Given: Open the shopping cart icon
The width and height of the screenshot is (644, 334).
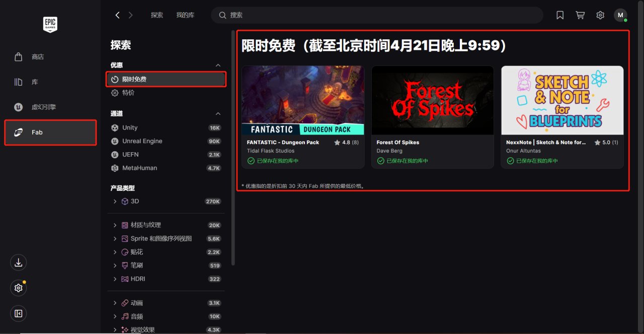Looking at the screenshot, I should click(x=580, y=15).
